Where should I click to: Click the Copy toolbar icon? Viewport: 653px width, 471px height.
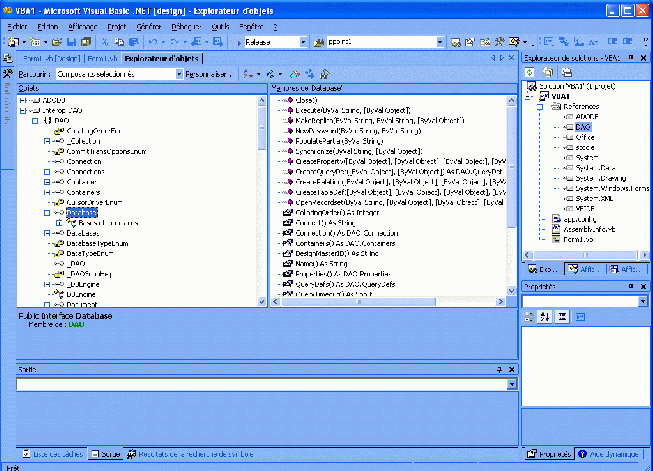click(x=119, y=42)
